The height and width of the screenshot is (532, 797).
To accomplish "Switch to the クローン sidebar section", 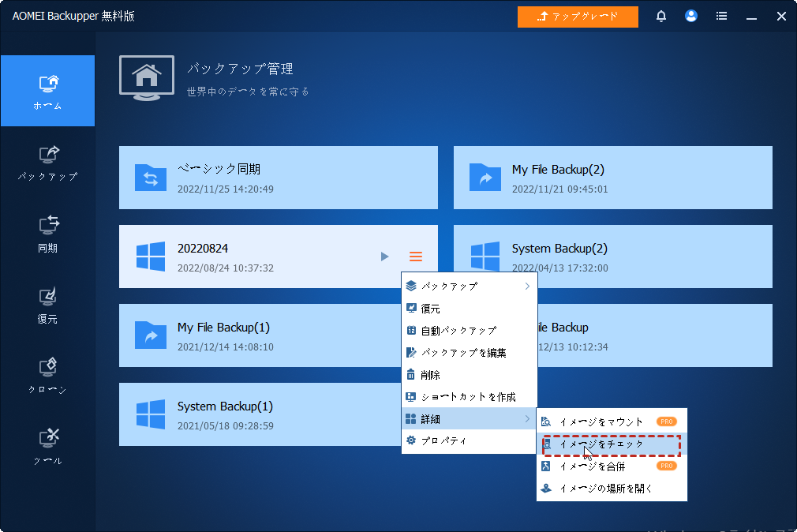I will 47,376.
